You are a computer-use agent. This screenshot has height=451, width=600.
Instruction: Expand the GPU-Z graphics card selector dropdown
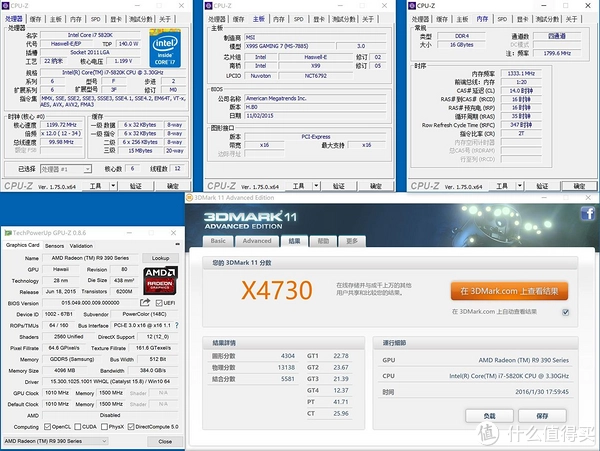(x=55, y=441)
